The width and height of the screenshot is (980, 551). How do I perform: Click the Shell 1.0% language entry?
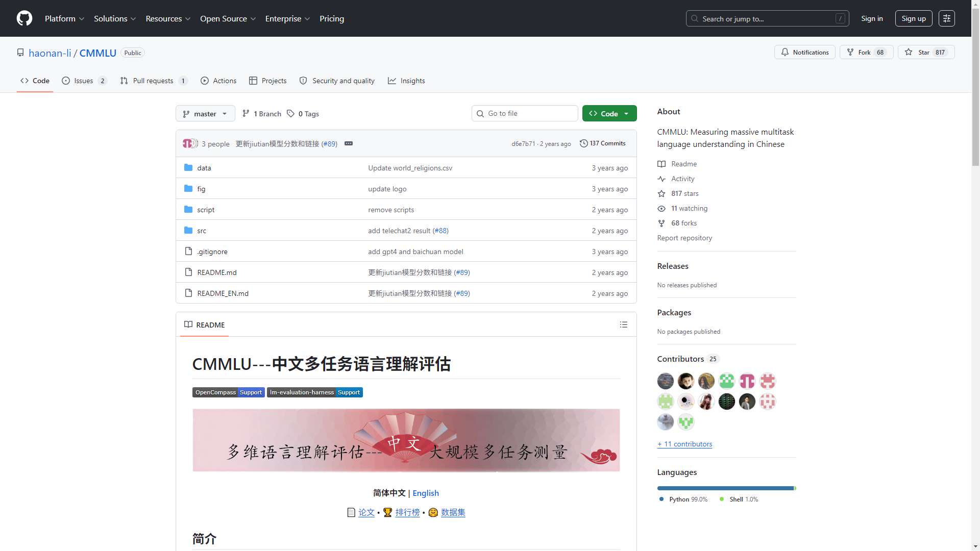(x=739, y=499)
